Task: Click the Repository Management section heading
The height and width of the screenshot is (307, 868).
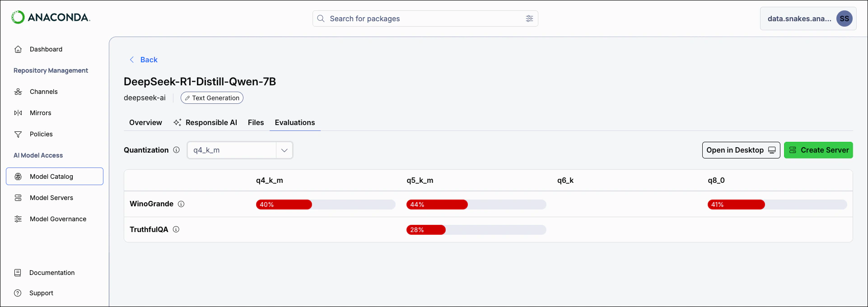Action: [x=51, y=70]
